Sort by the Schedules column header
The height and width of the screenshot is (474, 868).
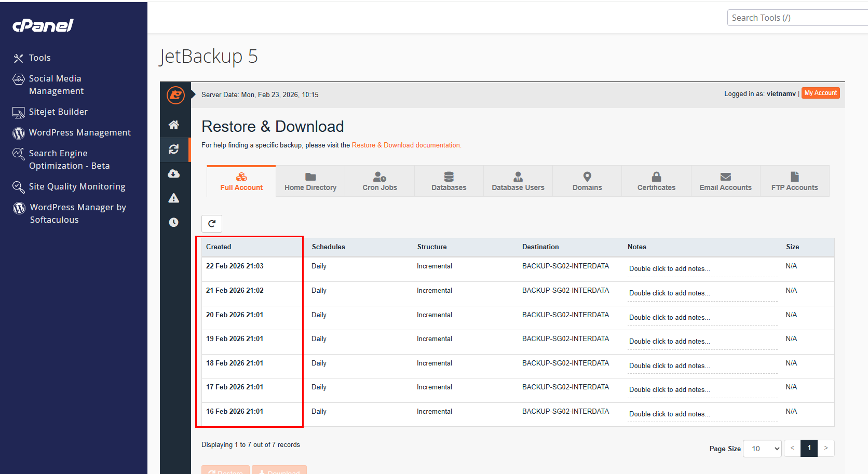328,247
